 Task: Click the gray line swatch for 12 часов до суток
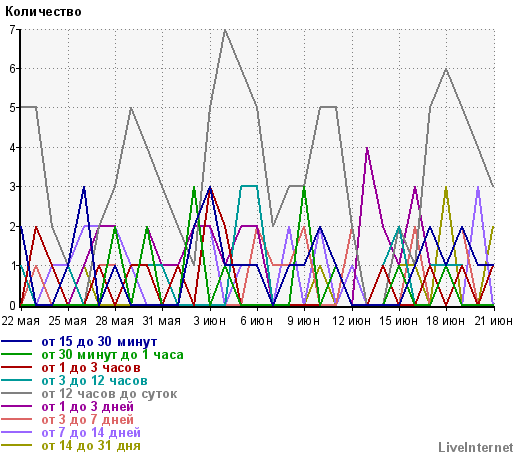pos(17,394)
